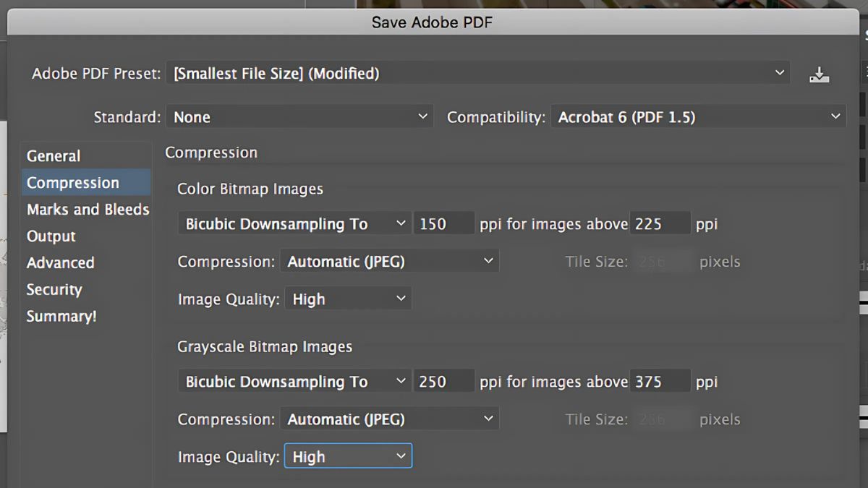The image size is (868, 488).
Task: Click the Save Adobe PDF title text
Action: (x=432, y=22)
